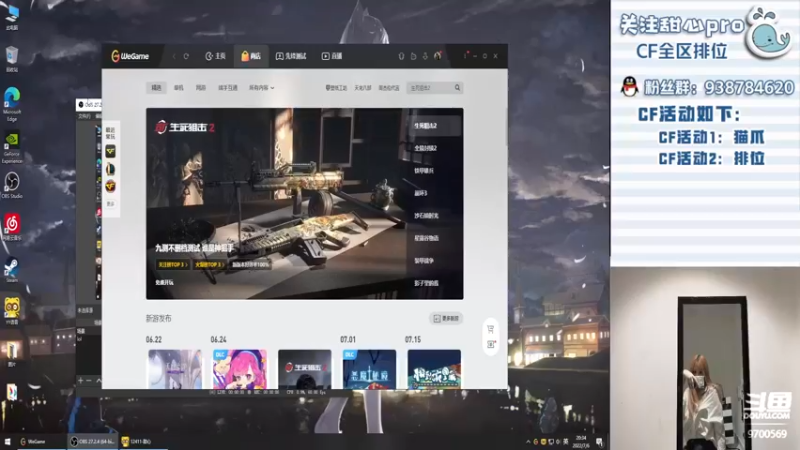Click the 更多新游 button near 新游发布
Screen dimensions: 800x450
(446, 318)
